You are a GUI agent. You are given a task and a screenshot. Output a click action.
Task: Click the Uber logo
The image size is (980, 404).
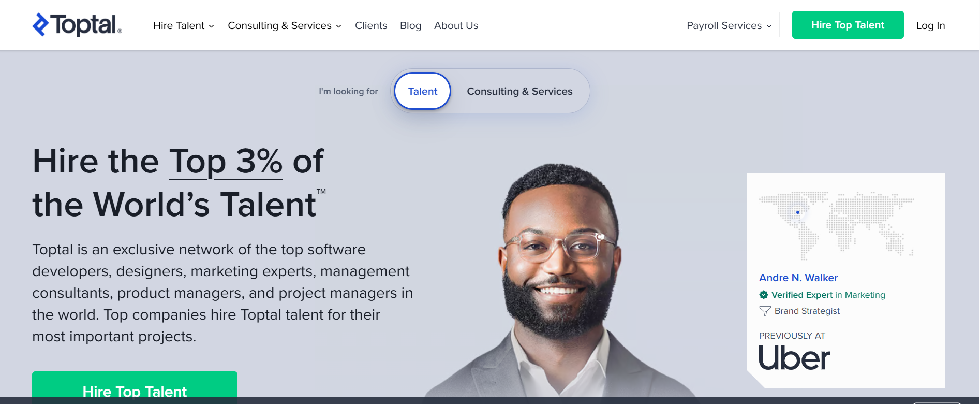(x=794, y=358)
